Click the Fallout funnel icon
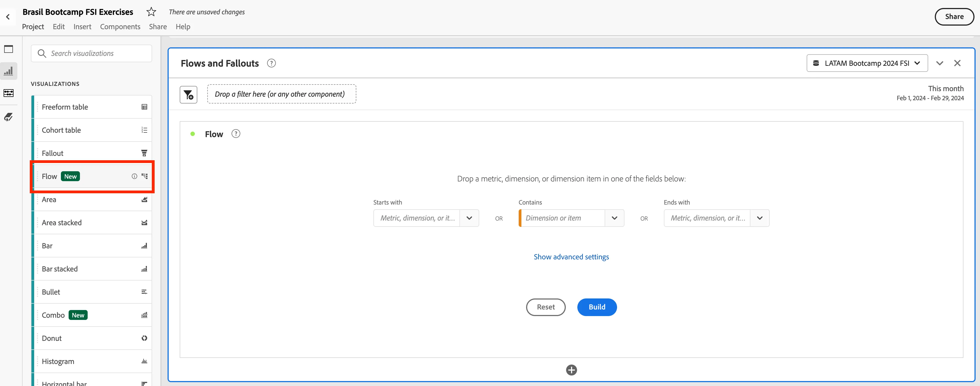This screenshot has height=386, width=980. [144, 153]
